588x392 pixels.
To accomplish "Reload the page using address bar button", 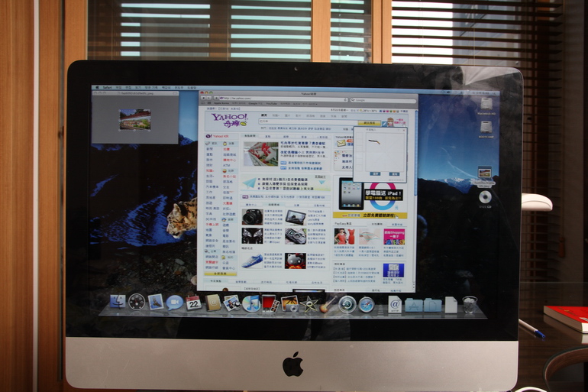I will (345, 99).
